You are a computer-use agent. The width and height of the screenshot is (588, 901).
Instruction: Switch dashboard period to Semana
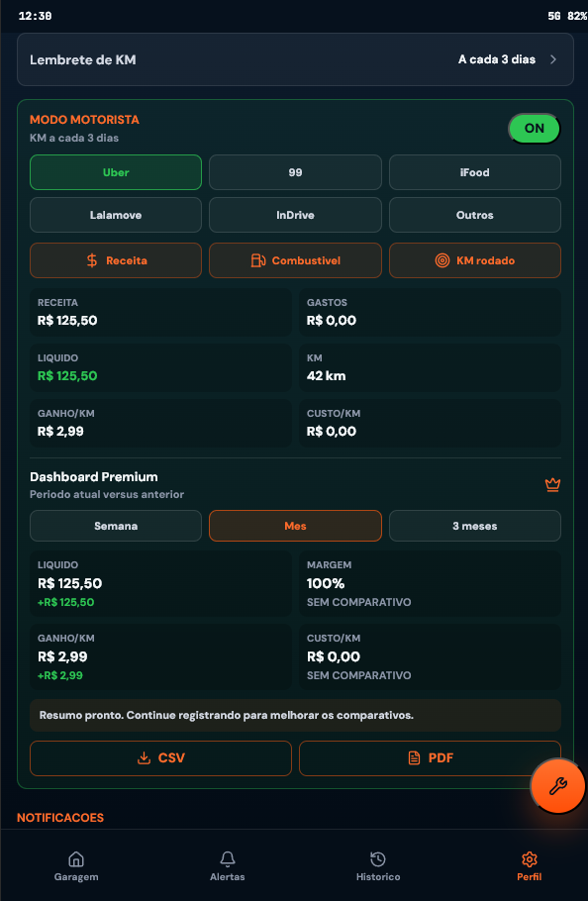pyautogui.click(x=116, y=526)
